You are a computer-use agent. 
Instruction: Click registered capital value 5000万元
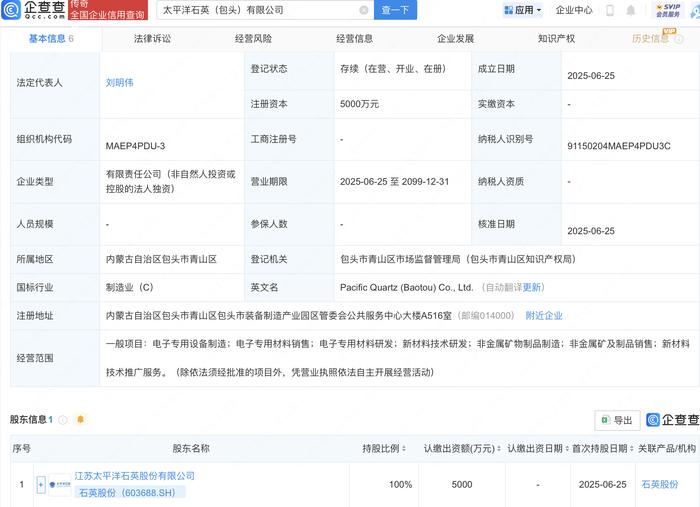(x=359, y=104)
